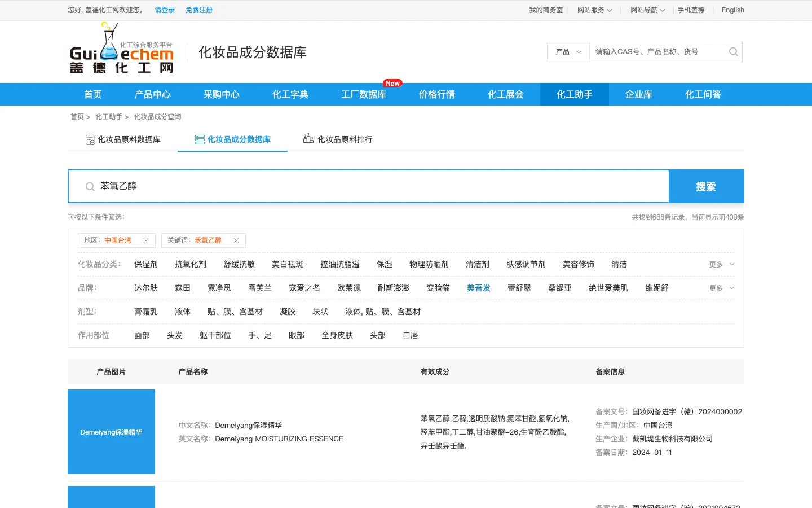Viewport: 812px width, 508px height.
Task: Open the 产品 search type dropdown
Action: coord(568,52)
